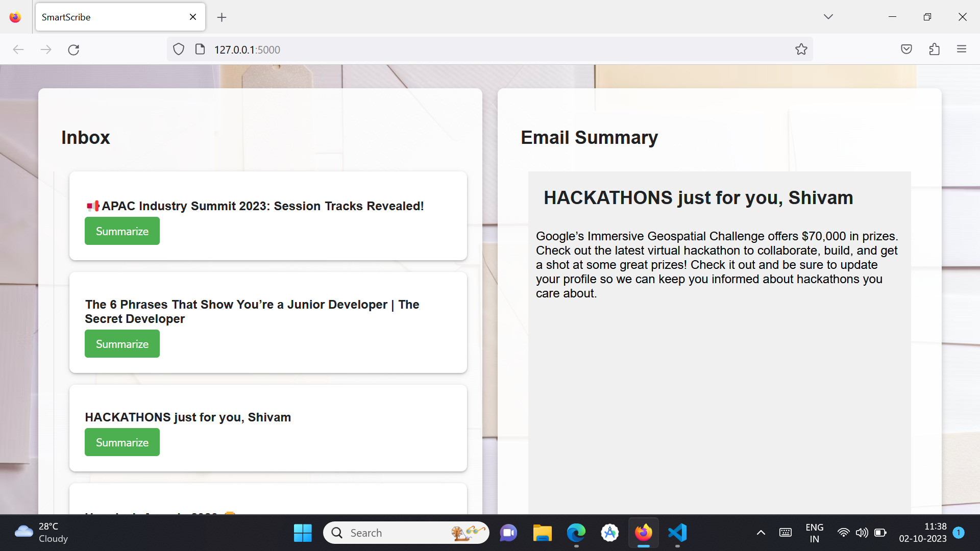Click the browser reload page icon
This screenshot has height=551, width=980.
coord(73,49)
